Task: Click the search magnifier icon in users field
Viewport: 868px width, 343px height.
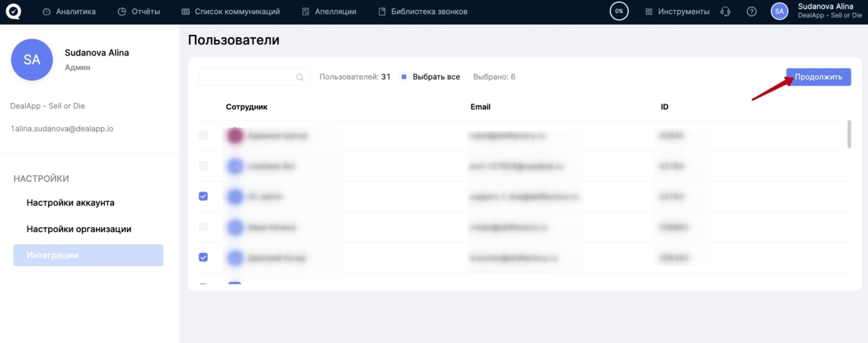Action: tap(300, 77)
